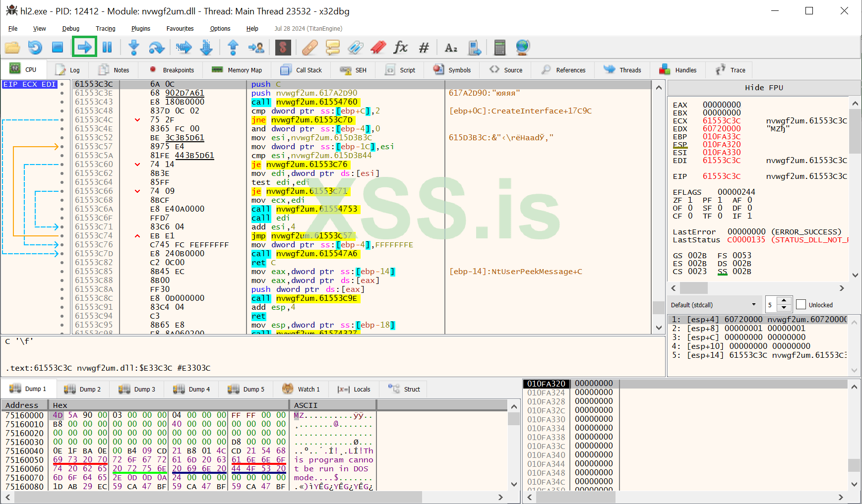The height and width of the screenshot is (504, 862).
Task: Click the Restart debugging icon
Action: [35, 48]
